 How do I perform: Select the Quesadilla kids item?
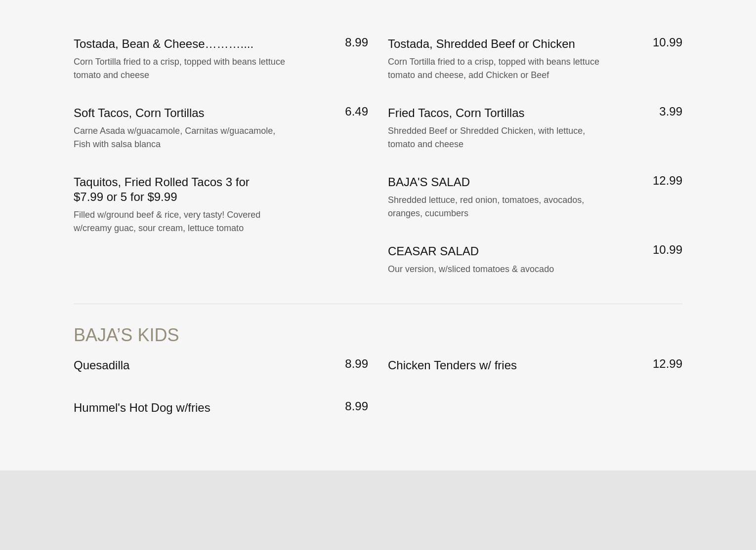101,365
